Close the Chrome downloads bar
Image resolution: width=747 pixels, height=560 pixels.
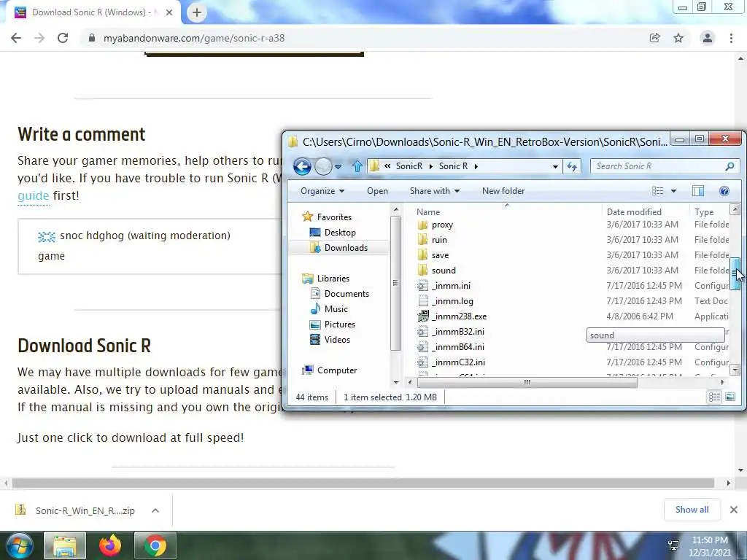pos(734,510)
